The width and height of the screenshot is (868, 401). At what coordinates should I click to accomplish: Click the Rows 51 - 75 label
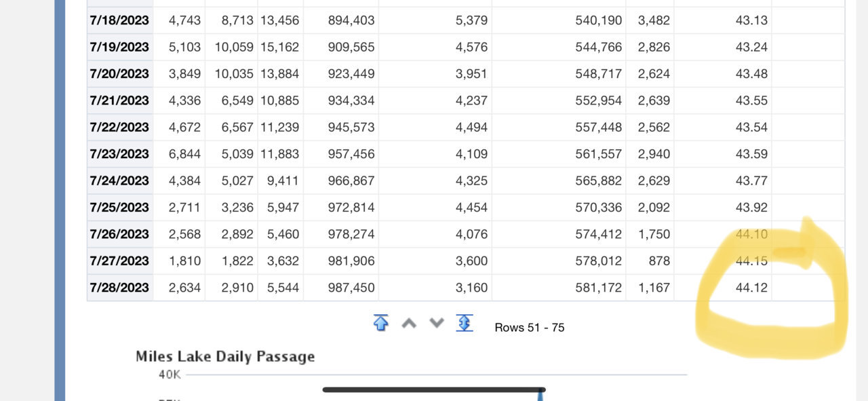click(x=529, y=327)
